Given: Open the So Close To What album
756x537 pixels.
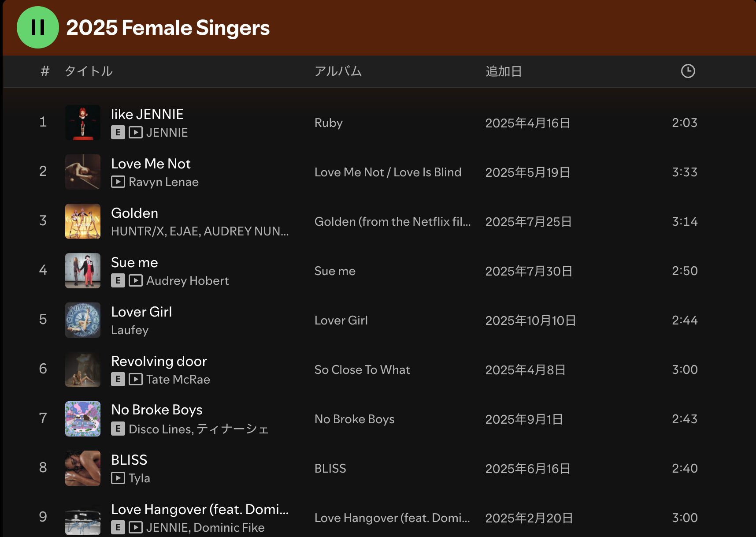Looking at the screenshot, I should 362,370.
